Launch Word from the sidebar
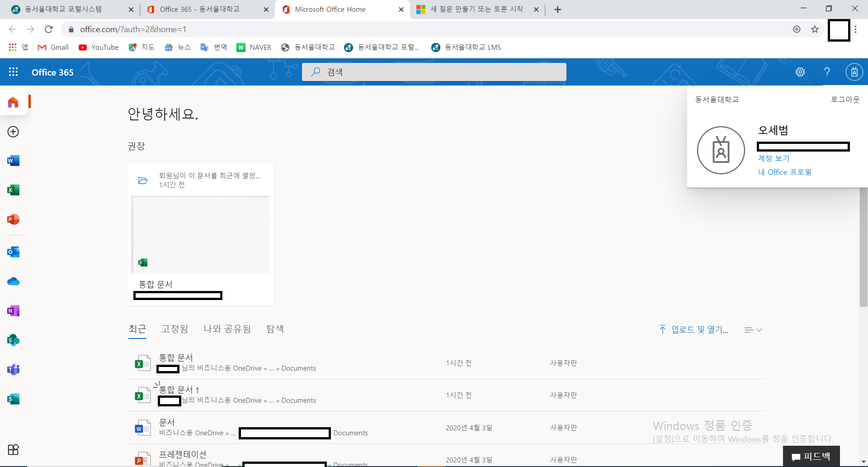The width and height of the screenshot is (868, 467). click(x=13, y=161)
